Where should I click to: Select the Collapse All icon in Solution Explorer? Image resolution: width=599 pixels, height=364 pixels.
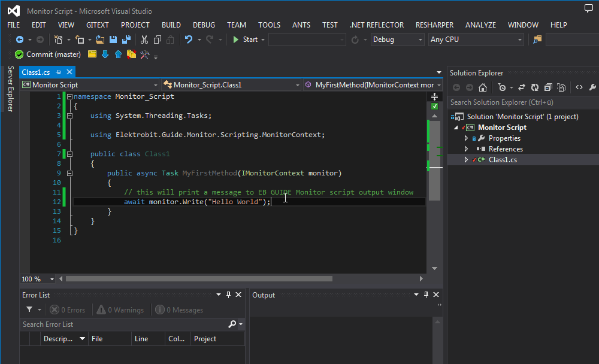[x=549, y=87]
